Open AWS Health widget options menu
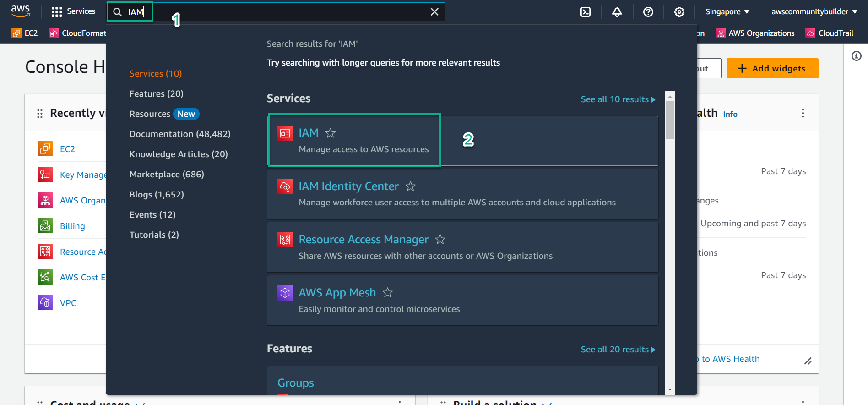 [x=803, y=113]
